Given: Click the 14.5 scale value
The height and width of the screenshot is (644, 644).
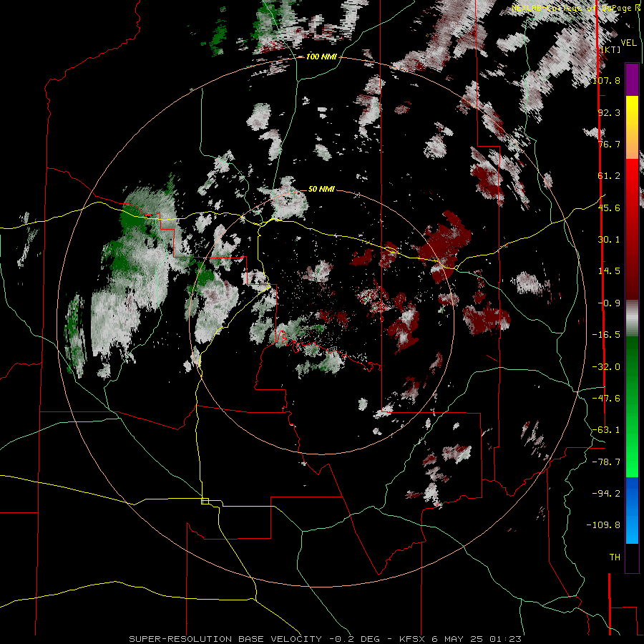Looking at the screenshot, I should coord(609,271).
